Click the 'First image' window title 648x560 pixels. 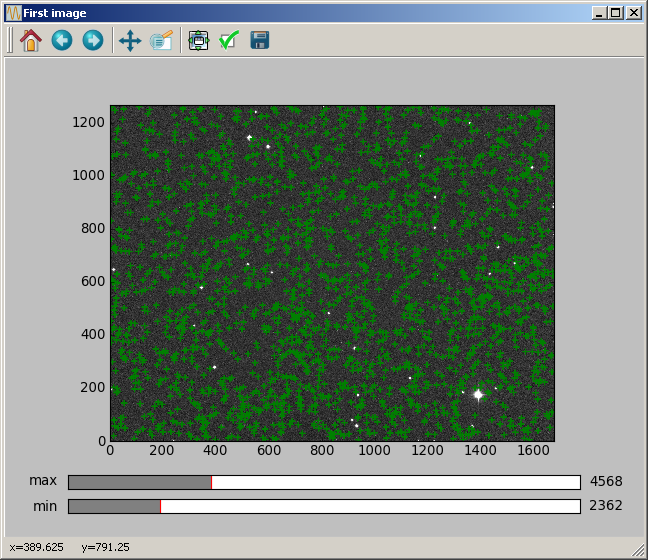pos(55,13)
